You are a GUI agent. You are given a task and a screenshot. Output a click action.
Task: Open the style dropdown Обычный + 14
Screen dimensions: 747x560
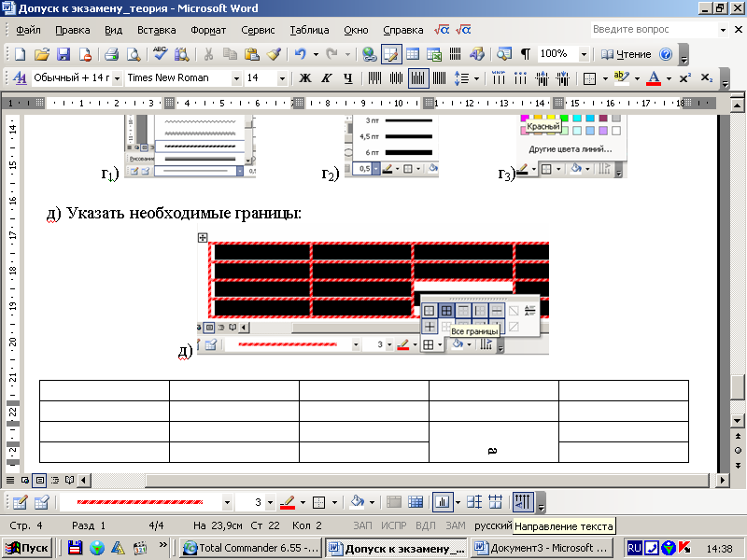point(117,78)
